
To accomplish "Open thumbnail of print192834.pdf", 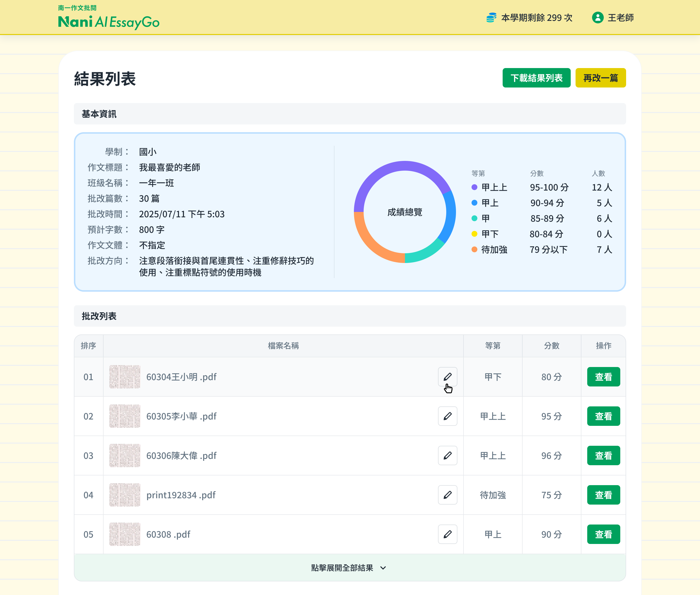I will (124, 495).
